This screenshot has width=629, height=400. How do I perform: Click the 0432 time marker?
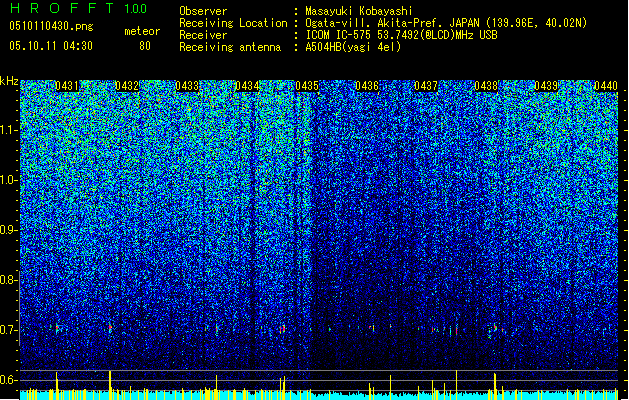tap(127, 86)
